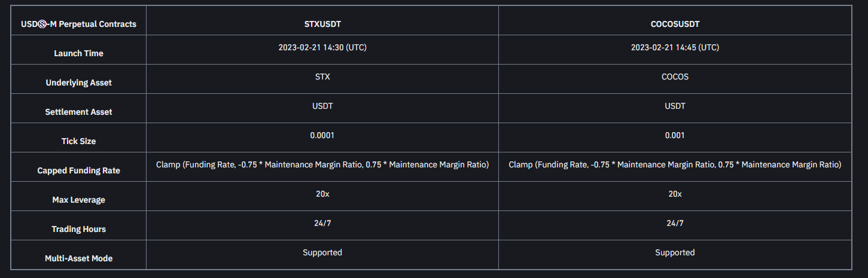Click the Trading Hours row label
The image size is (868, 278).
tap(78, 229)
